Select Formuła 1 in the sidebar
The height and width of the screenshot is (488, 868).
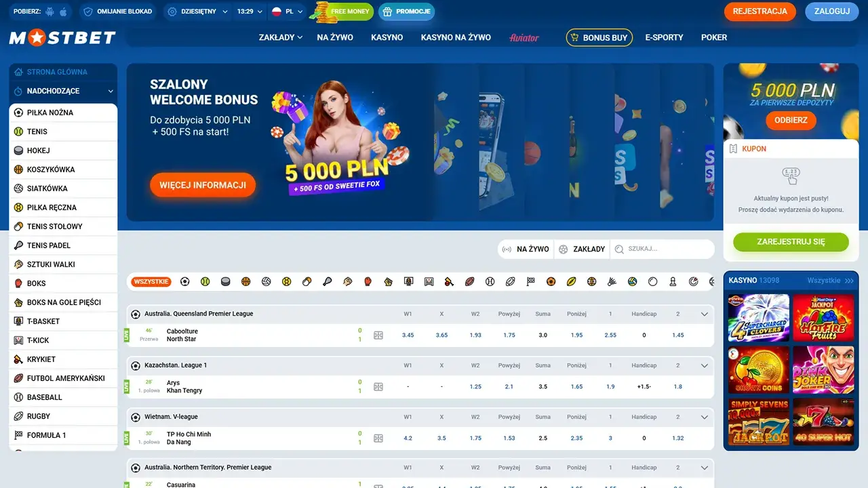click(63, 435)
